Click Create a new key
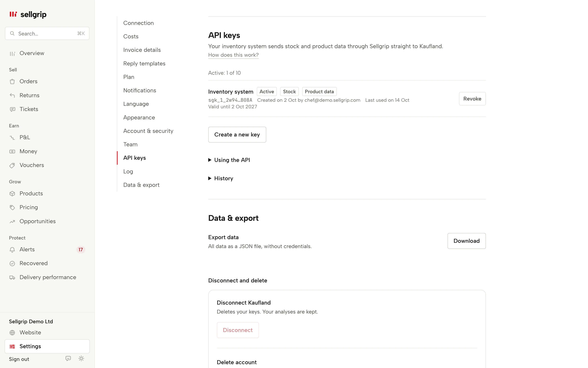588x368 pixels. pos(237,135)
